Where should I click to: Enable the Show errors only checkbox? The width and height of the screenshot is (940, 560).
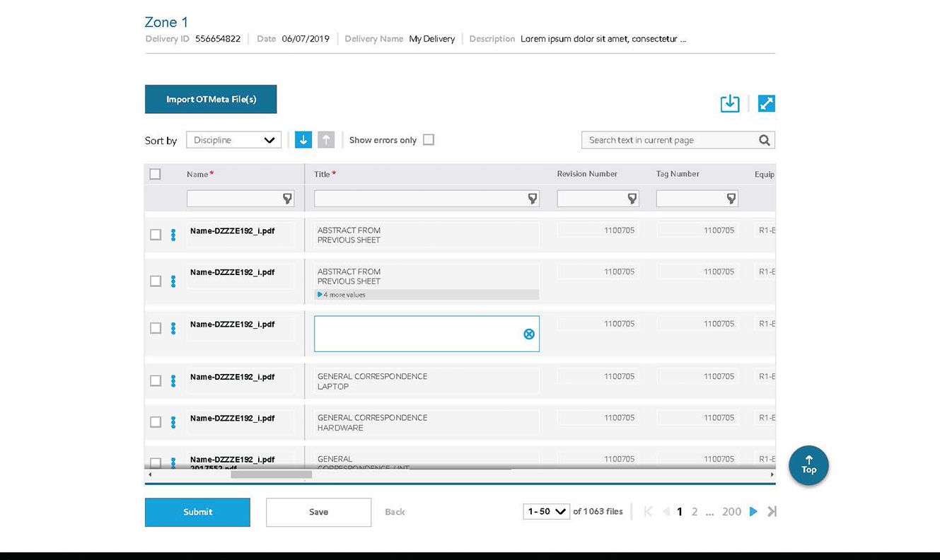pos(429,139)
